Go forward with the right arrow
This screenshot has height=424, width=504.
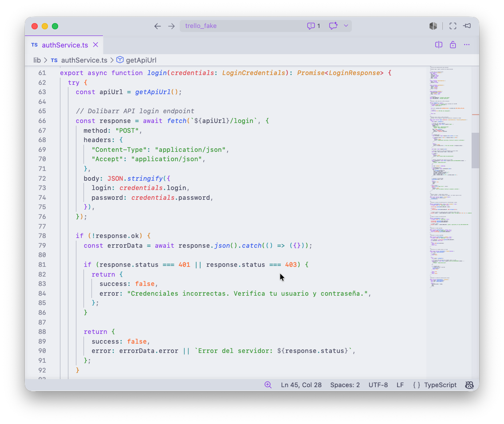(171, 26)
